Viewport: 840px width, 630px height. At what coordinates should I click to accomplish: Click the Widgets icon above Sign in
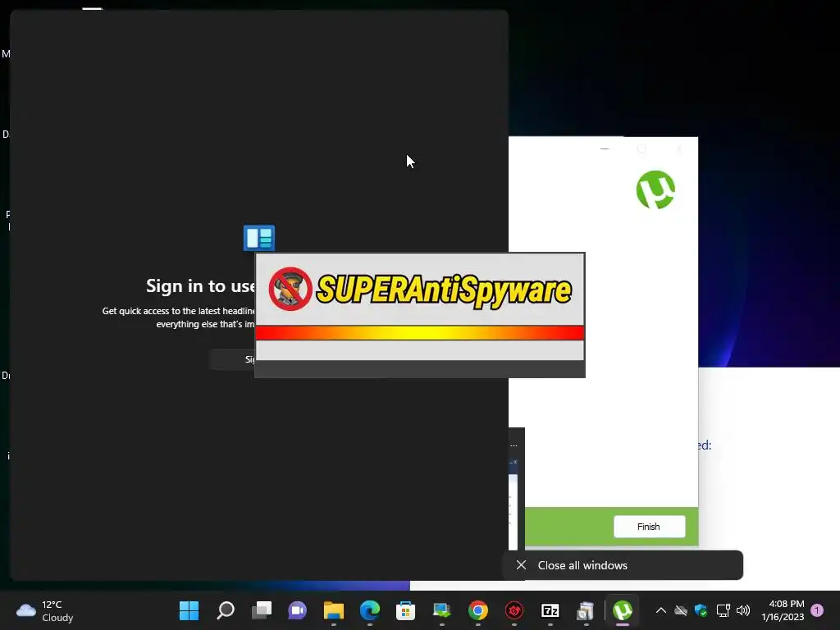pos(259,238)
